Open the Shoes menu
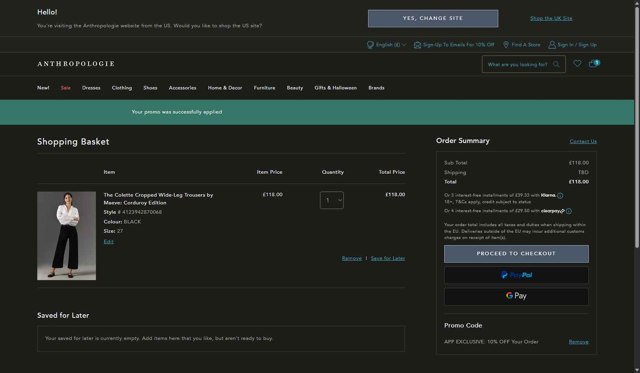640x373 pixels. click(x=150, y=88)
